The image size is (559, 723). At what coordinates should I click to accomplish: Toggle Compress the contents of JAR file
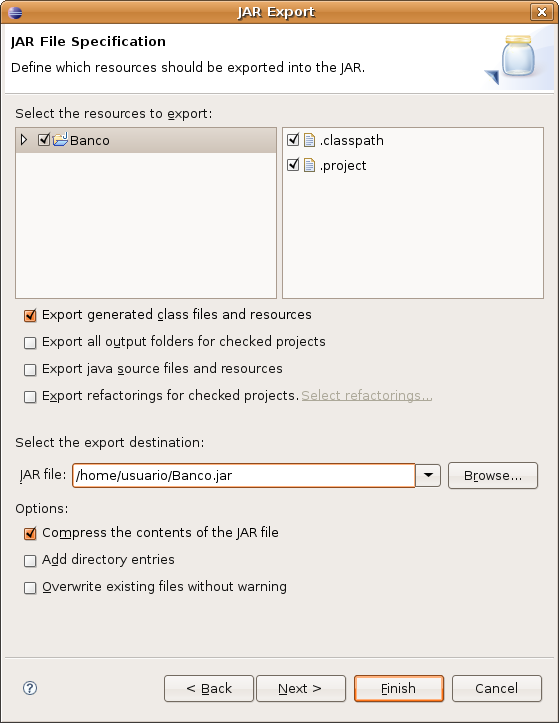(30, 533)
